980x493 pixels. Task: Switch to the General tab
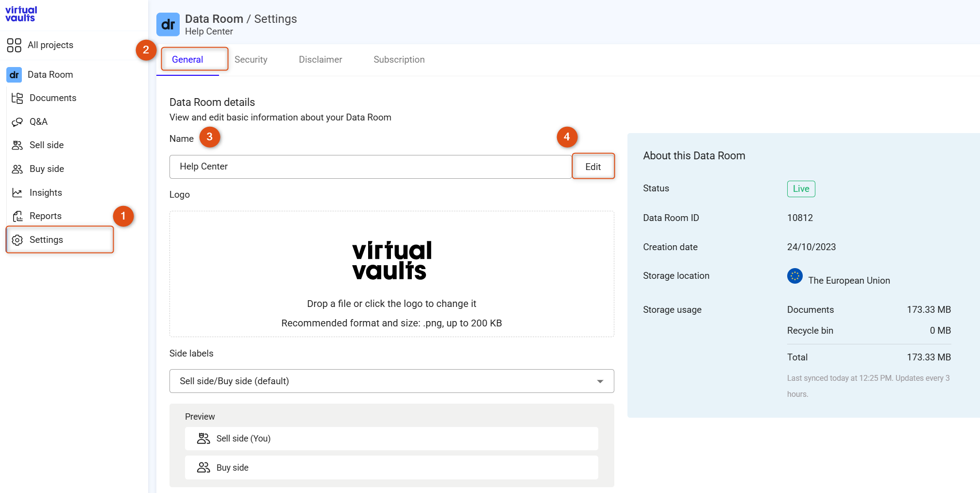click(x=187, y=60)
